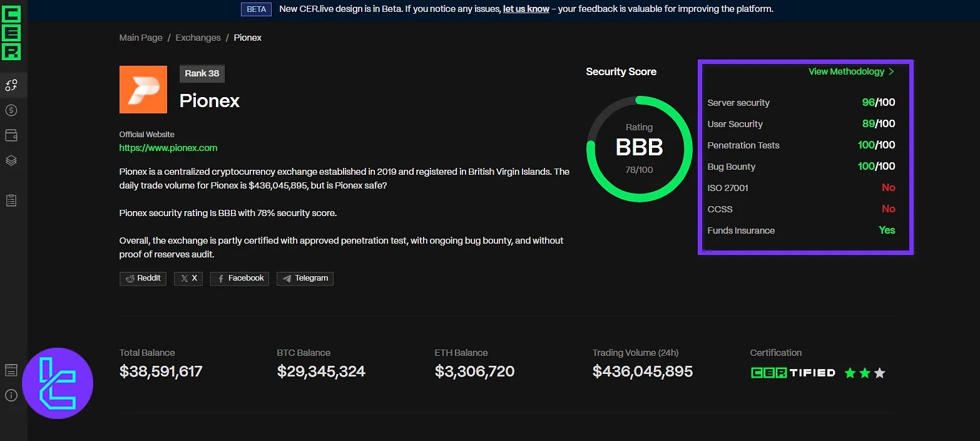Open the clipboard icon in the sidebar
Image resolution: width=980 pixels, height=441 pixels.
tap(11, 200)
